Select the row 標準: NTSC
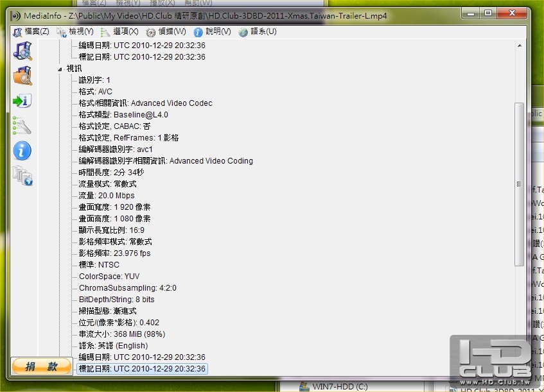 pyautogui.click(x=99, y=265)
